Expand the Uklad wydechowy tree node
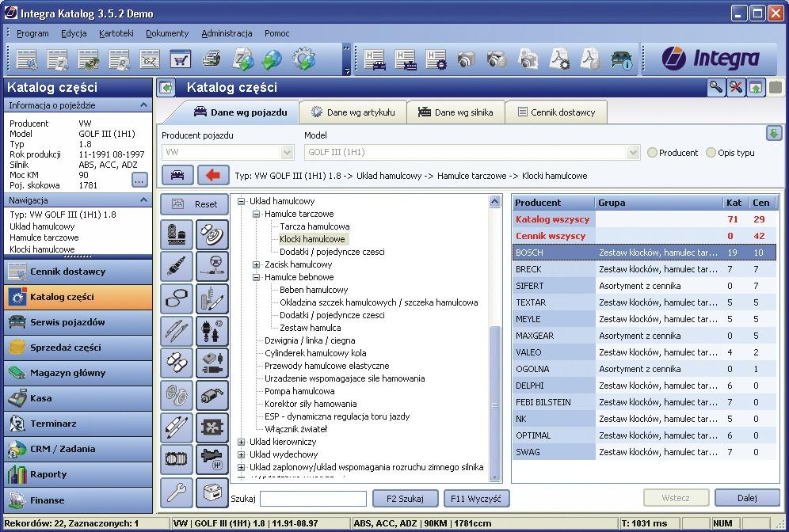Screen dimensions: 789x532 click(x=241, y=454)
